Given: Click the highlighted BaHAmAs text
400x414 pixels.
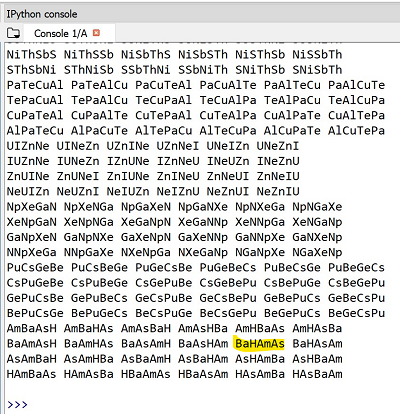Looking at the screenshot, I should (x=260, y=344).
